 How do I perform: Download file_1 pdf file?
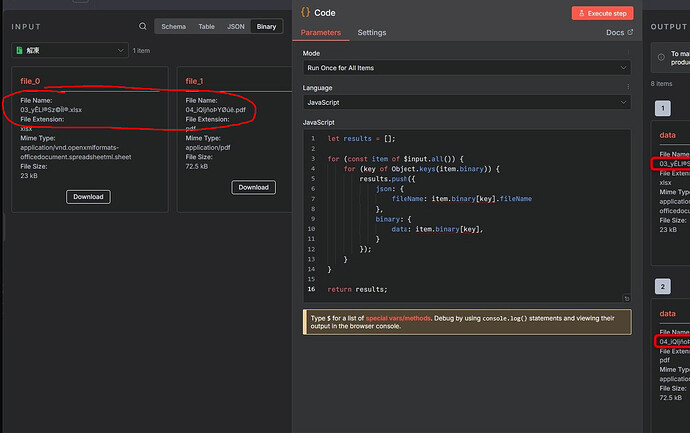tap(253, 187)
